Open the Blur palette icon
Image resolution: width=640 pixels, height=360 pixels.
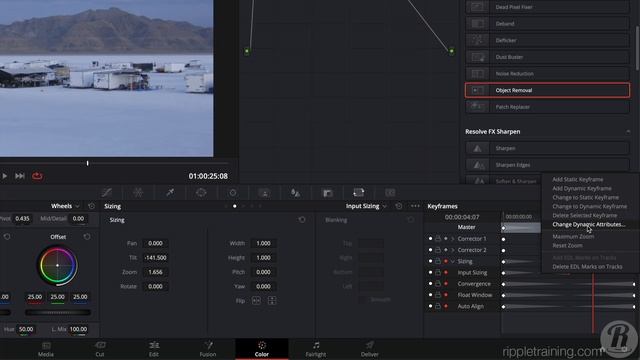(296, 193)
